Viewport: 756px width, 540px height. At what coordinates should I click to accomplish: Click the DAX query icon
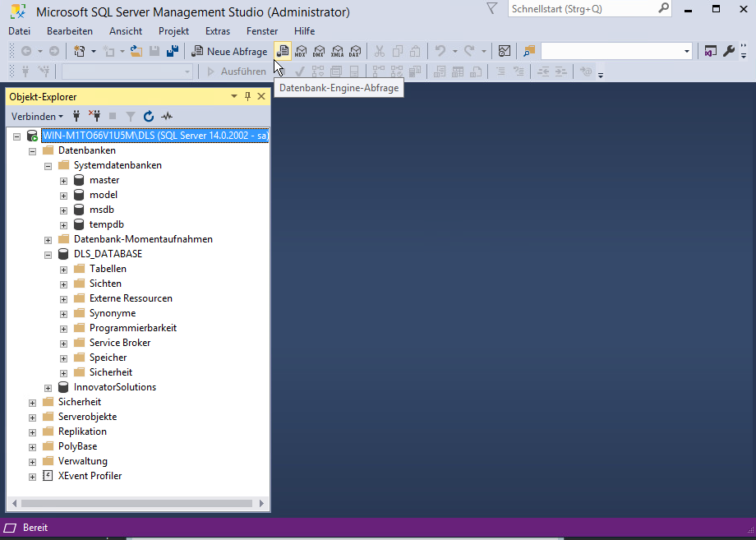coord(355,51)
